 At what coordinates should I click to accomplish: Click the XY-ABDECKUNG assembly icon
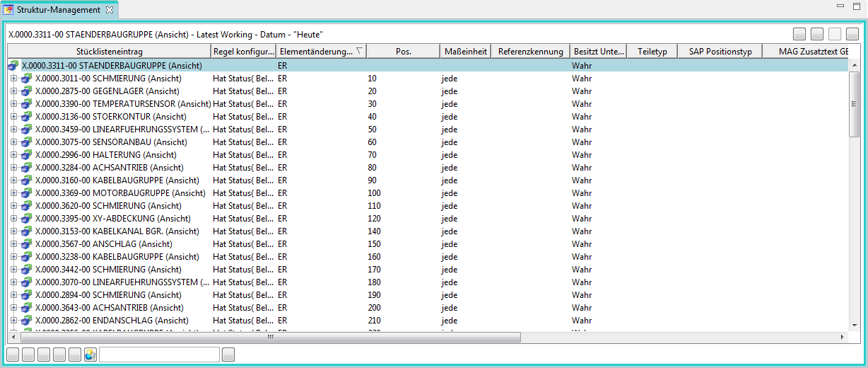click(27, 219)
